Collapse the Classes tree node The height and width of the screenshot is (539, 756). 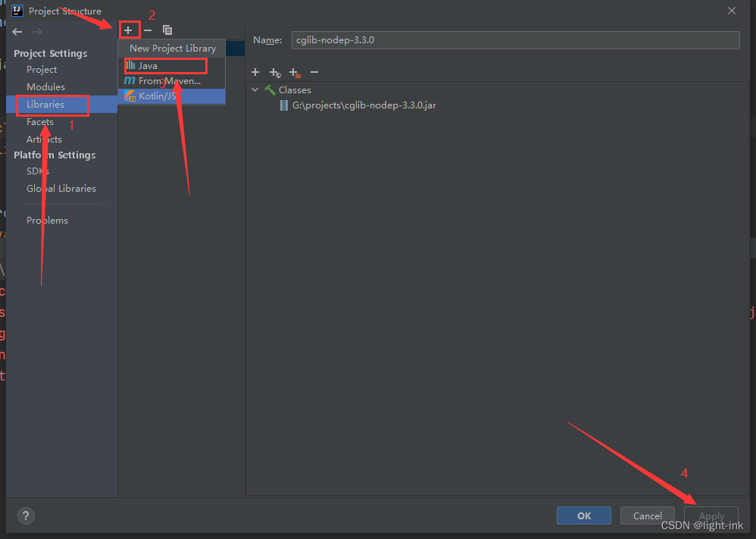255,89
